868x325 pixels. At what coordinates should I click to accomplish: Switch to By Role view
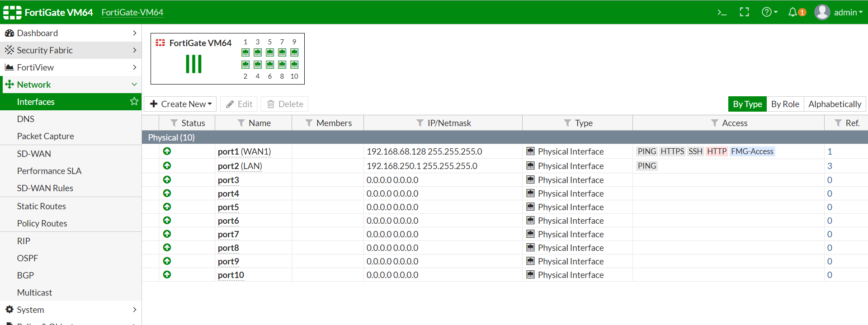pos(785,104)
